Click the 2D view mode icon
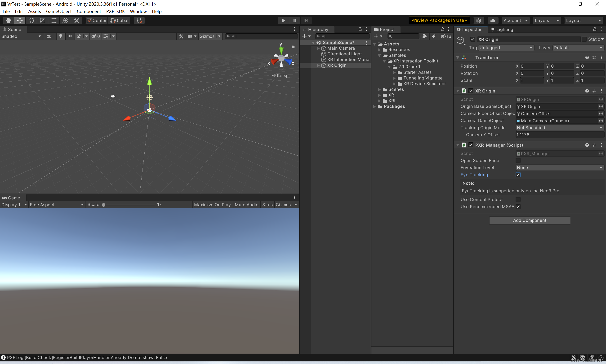Viewport: 606px width, 364px height. 49,36
